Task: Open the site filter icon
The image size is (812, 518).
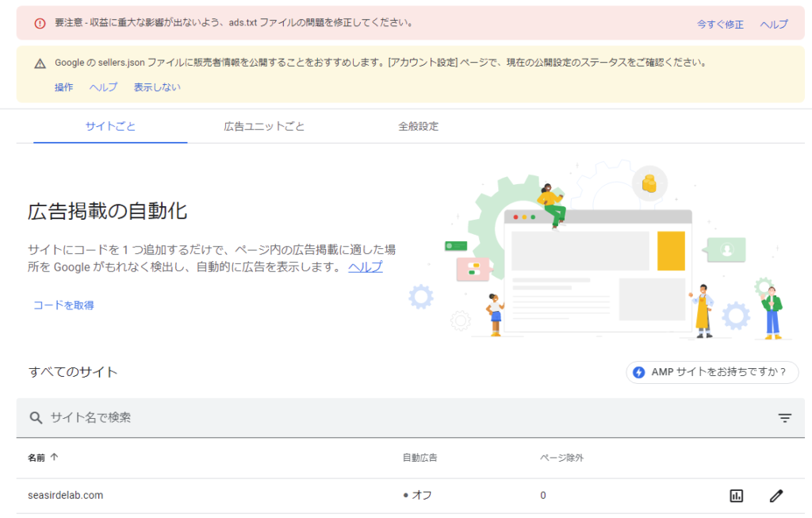Action: [784, 418]
